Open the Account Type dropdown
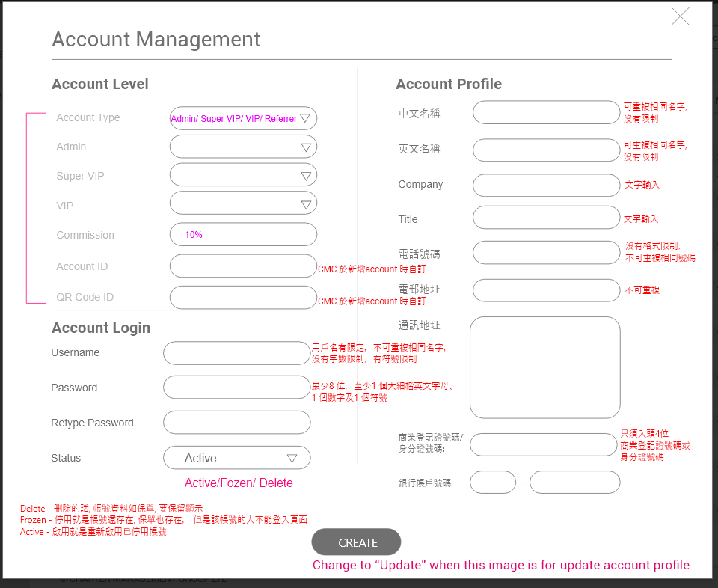The height and width of the screenshot is (588, 718). (243, 118)
